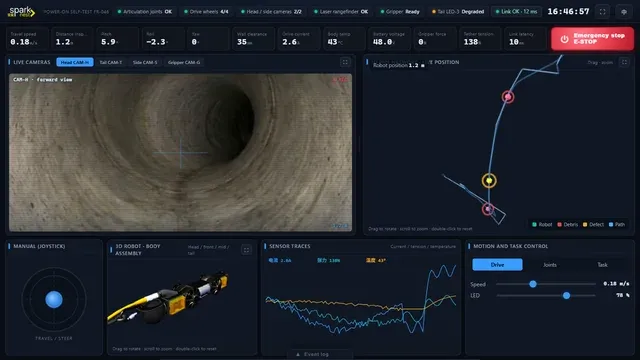This screenshot has height=360, width=640.
Task: Click the LED brightness slider handle
Action: [x=566, y=295]
